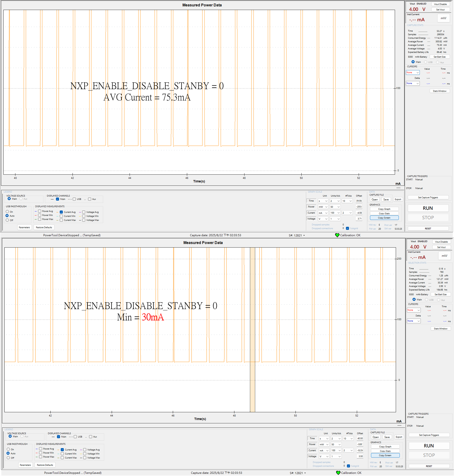Open the S# 12821 serial arrow in upper window
The image size is (454, 476).
pyautogui.click(x=304, y=235)
